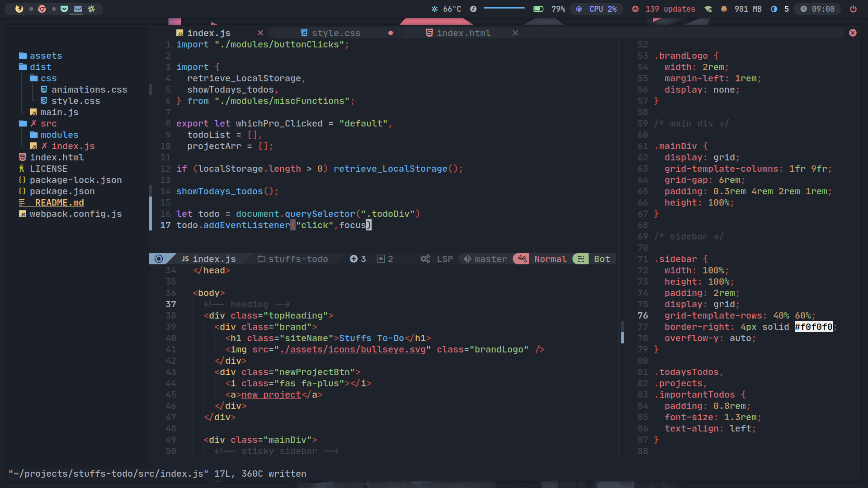Click the brightness half-circle indicator

click(774, 9)
